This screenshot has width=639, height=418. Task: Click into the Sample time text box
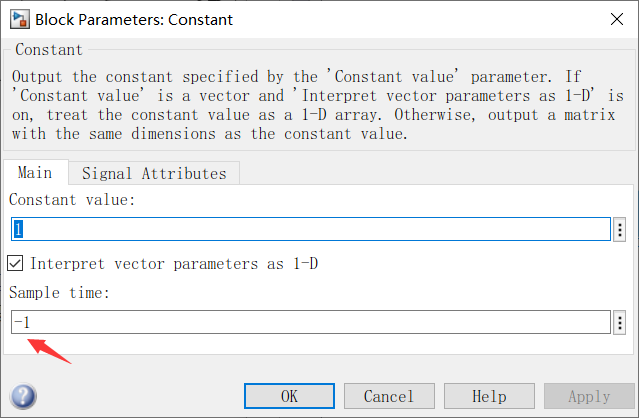[310, 322]
